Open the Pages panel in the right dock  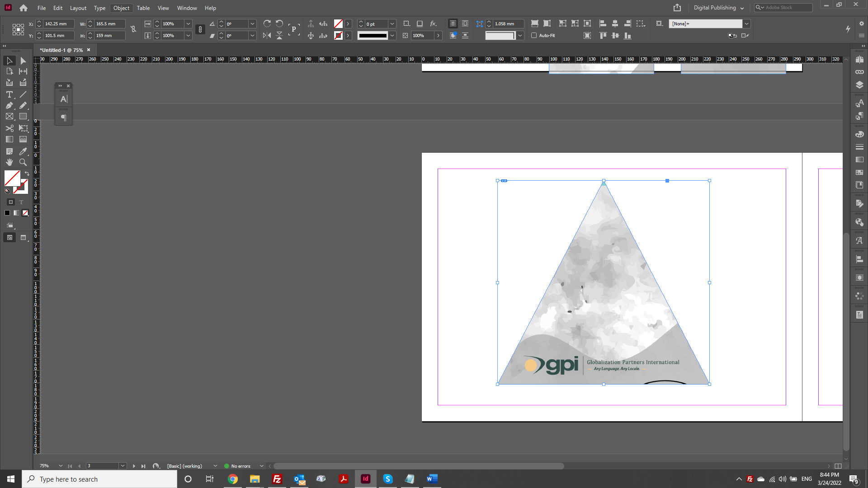(859, 59)
